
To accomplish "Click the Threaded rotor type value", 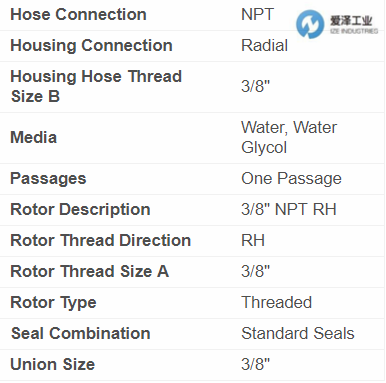I will [x=276, y=302].
